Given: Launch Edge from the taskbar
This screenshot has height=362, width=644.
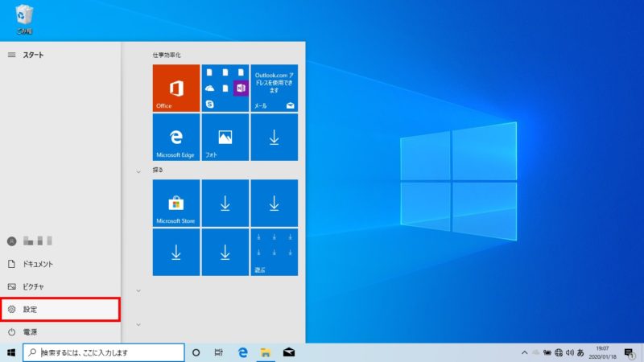Looking at the screenshot, I should pyautogui.click(x=243, y=352).
